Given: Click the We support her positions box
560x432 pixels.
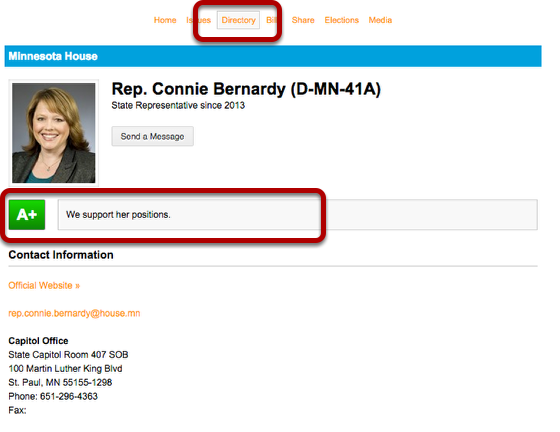Looking at the screenshot, I should tap(298, 215).
